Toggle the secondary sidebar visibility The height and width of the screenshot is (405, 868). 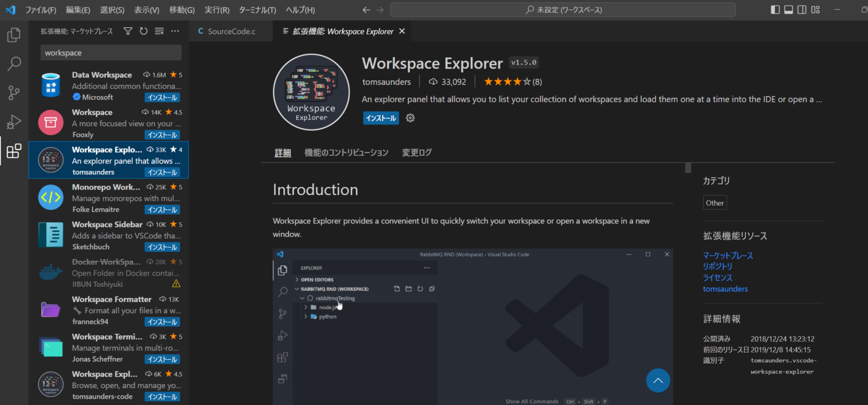801,10
